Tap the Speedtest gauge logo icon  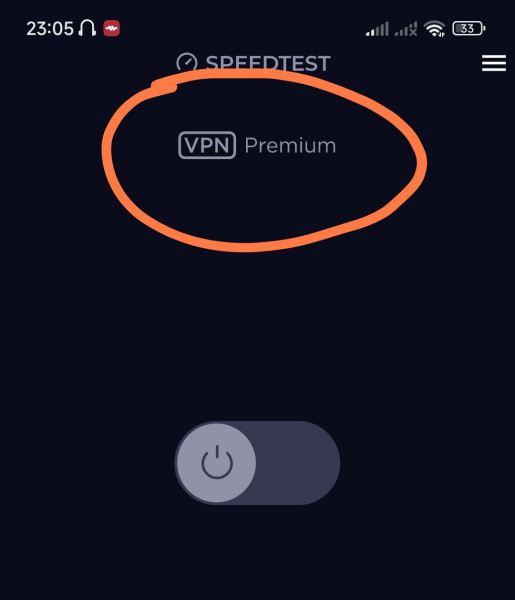pyautogui.click(x=187, y=63)
